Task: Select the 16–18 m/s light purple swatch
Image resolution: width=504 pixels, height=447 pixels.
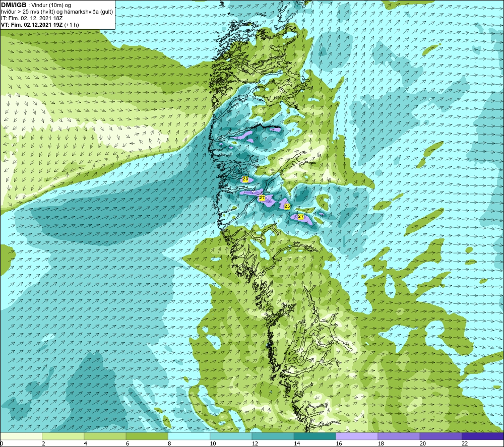Action: (357, 436)
